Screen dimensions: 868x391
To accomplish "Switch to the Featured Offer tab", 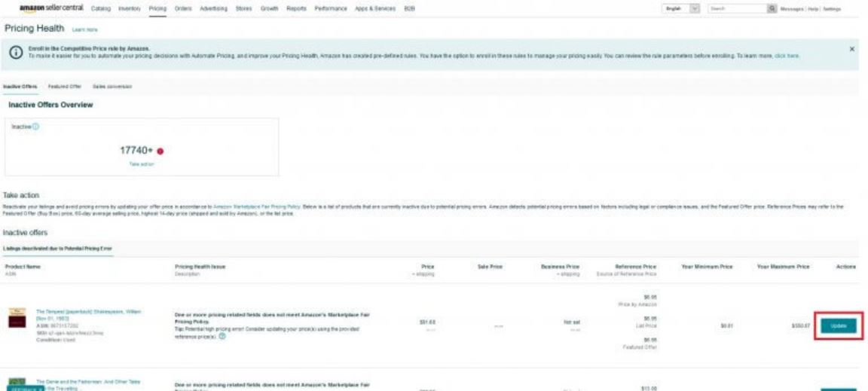I will (x=65, y=87).
